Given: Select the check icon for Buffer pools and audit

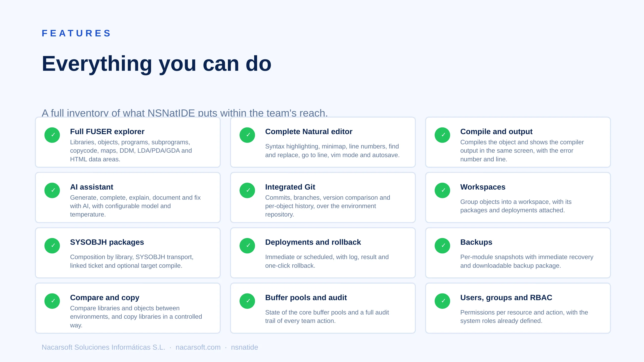Looking at the screenshot, I should (x=247, y=301).
